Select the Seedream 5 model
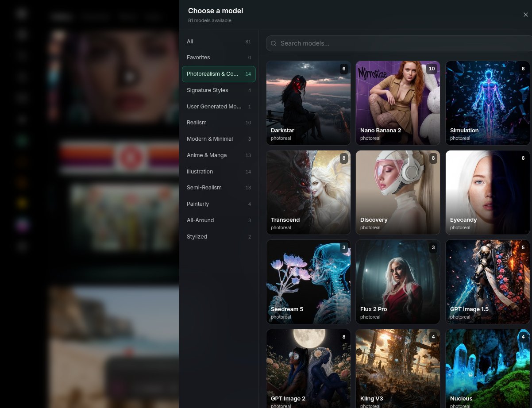 pos(308,282)
